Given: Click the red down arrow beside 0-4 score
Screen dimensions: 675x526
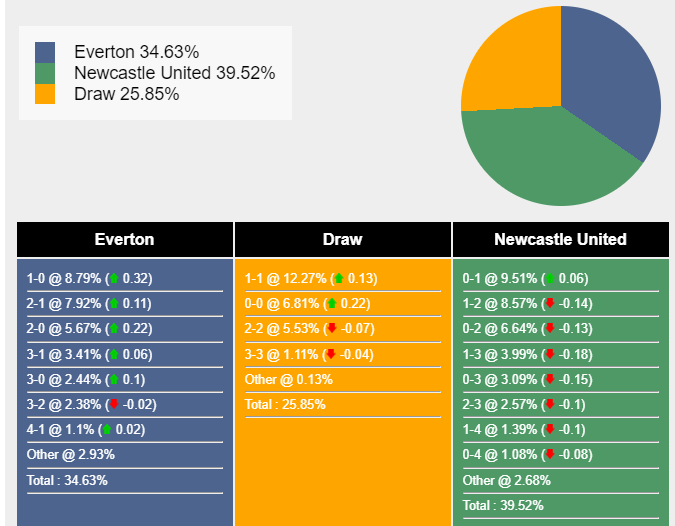Looking at the screenshot, I should (549, 455).
